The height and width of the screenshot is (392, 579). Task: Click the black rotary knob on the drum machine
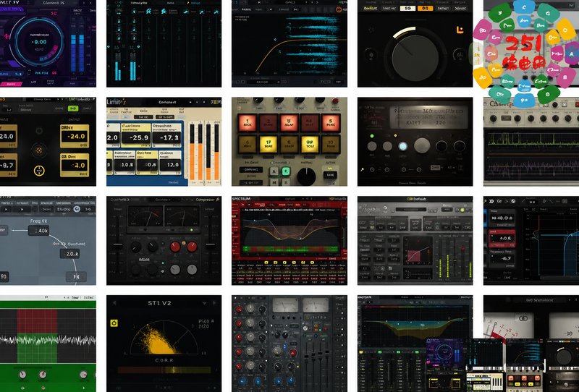[x=306, y=176]
